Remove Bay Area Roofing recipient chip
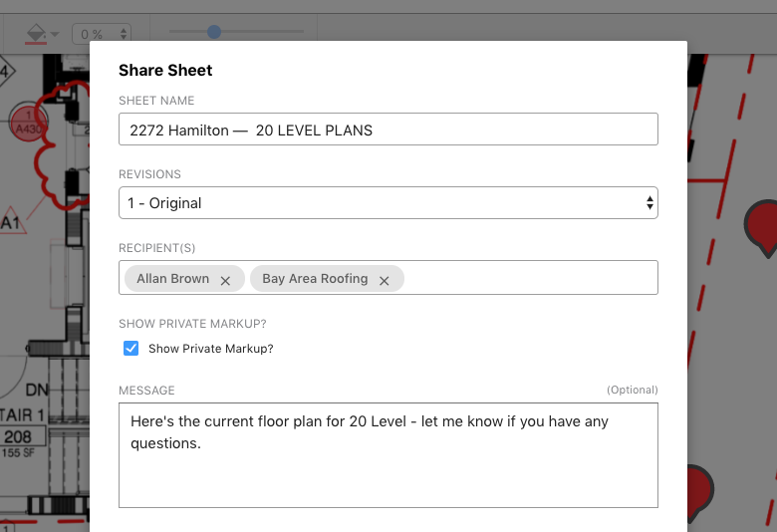The image size is (777, 532). click(384, 280)
